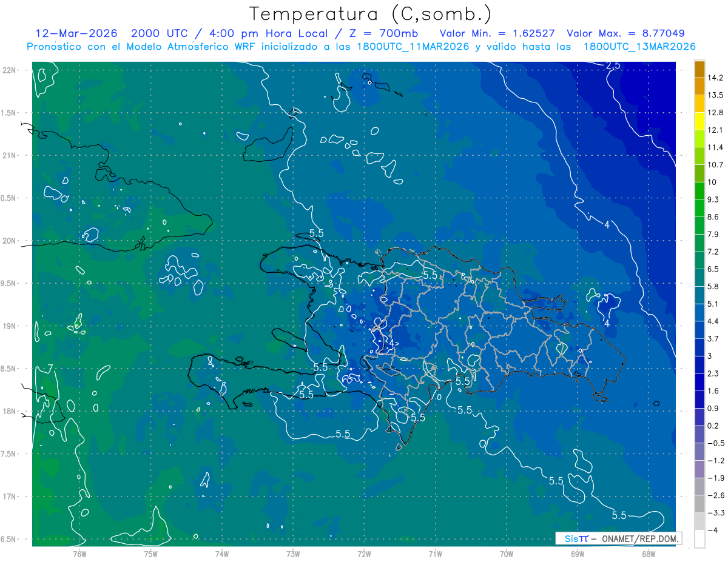Click the '21N' latitude axis label
Image resolution: width=728 pixels, height=562 pixels.
(10, 156)
